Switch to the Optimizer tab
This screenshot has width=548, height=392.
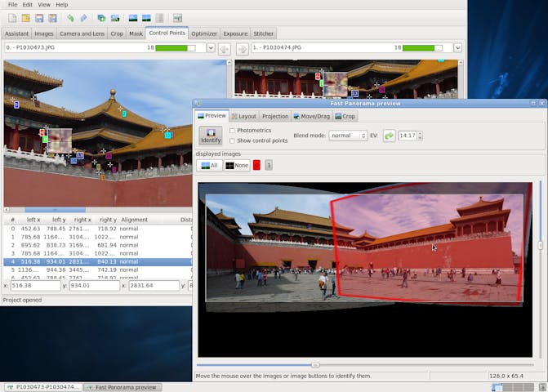204,33
